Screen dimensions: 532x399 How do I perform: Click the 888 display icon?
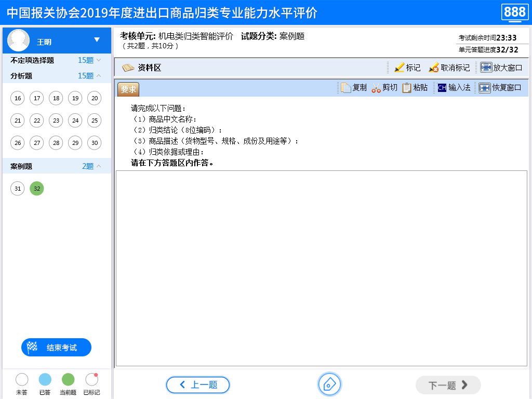515,12
